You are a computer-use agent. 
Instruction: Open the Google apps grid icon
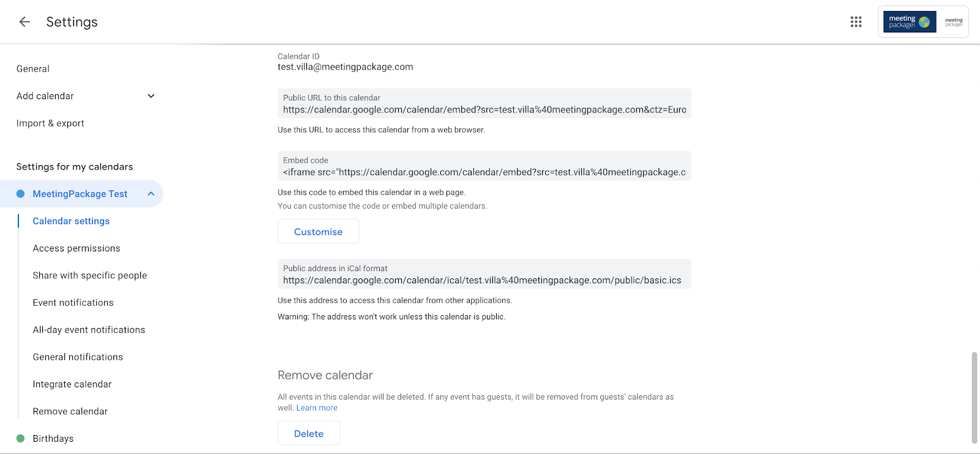point(856,22)
